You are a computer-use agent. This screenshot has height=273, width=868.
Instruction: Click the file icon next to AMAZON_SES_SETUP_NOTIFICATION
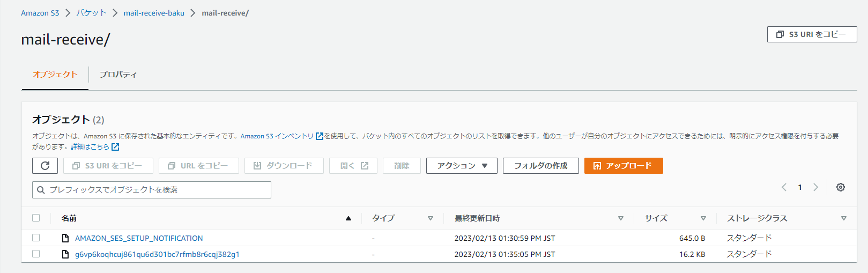coord(65,238)
